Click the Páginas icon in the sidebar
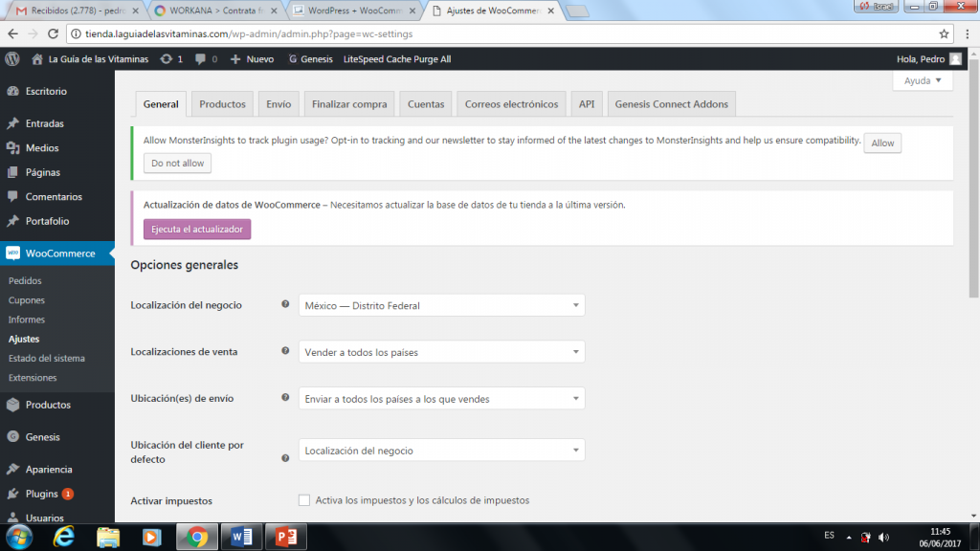Screen dimensions: 980x551 tap(13, 172)
